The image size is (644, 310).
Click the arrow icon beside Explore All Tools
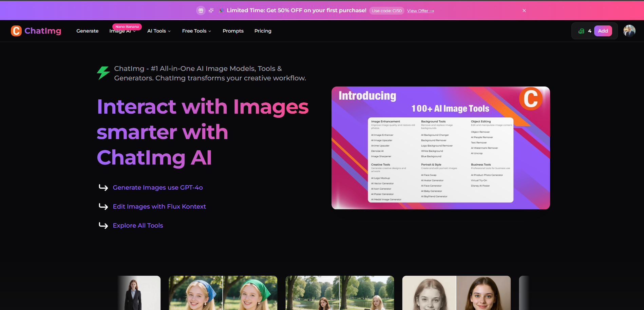tap(103, 226)
